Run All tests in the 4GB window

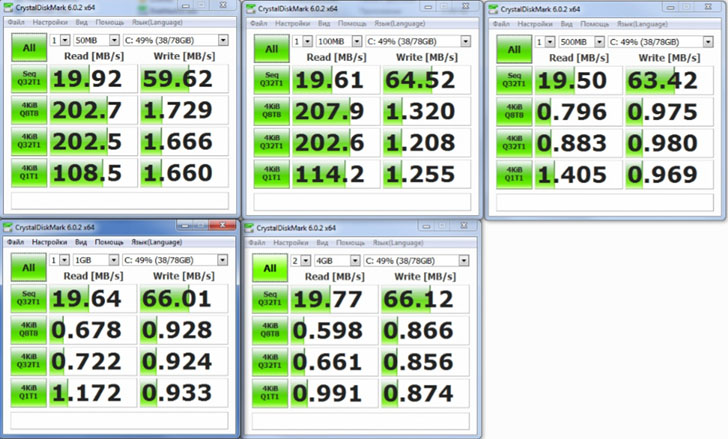click(x=270, y=268)
